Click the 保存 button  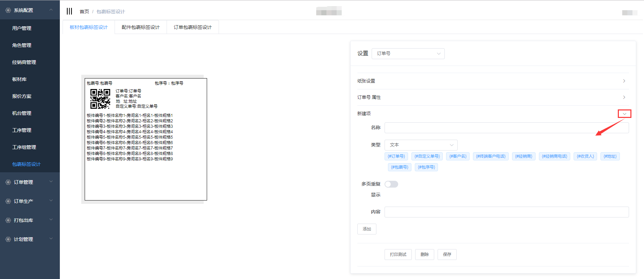[x=447, y=255]
